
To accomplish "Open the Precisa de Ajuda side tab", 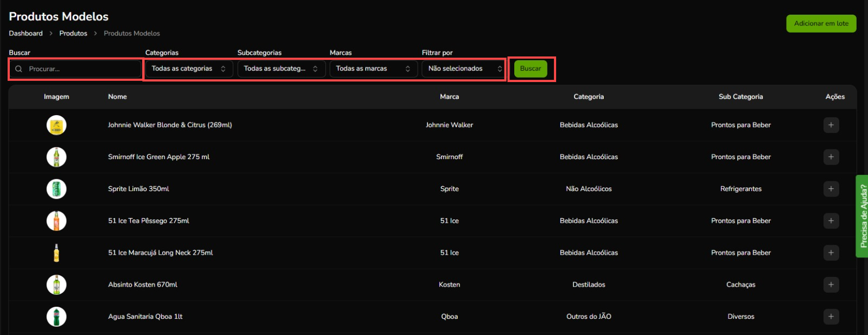I will coord(862,216).
